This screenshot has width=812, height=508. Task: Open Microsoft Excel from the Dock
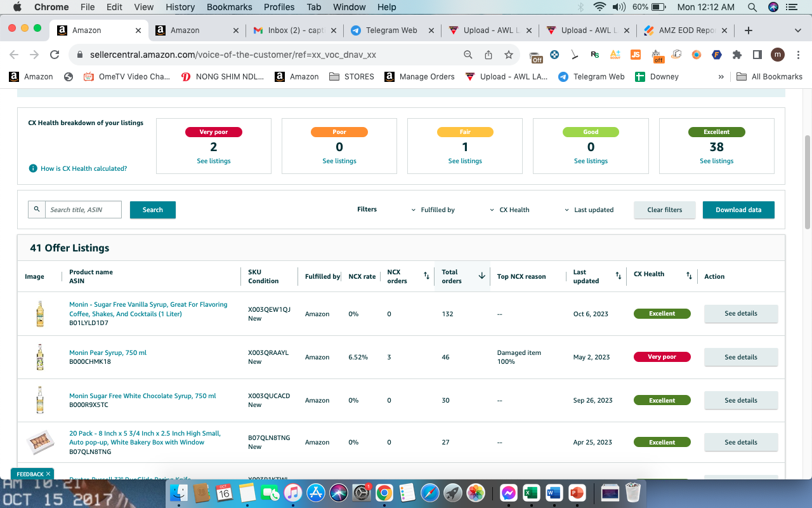531,492
